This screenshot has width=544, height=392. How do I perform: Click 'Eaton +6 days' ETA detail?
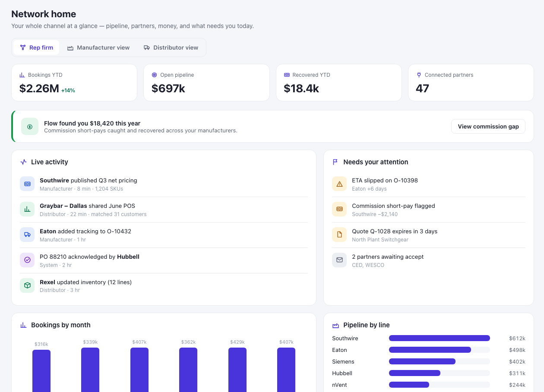370,188
